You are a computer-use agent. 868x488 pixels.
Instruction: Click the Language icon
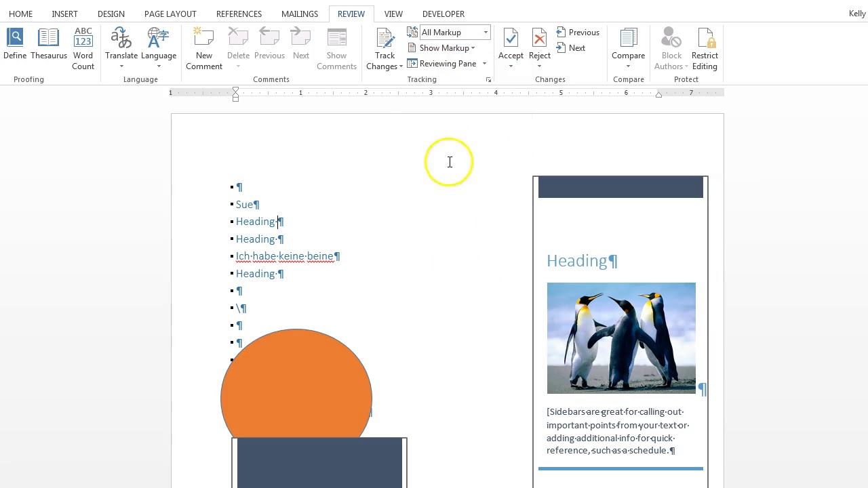[158, 38]
